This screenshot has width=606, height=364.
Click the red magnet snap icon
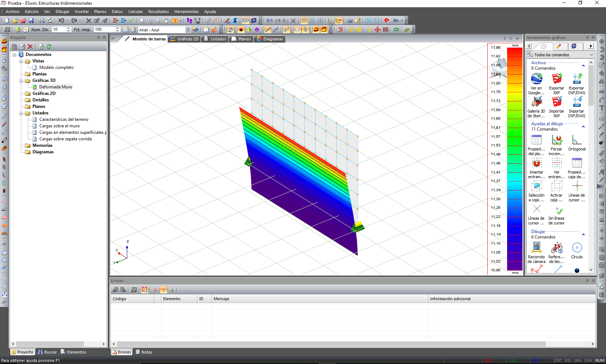click(x=387, y=21)
